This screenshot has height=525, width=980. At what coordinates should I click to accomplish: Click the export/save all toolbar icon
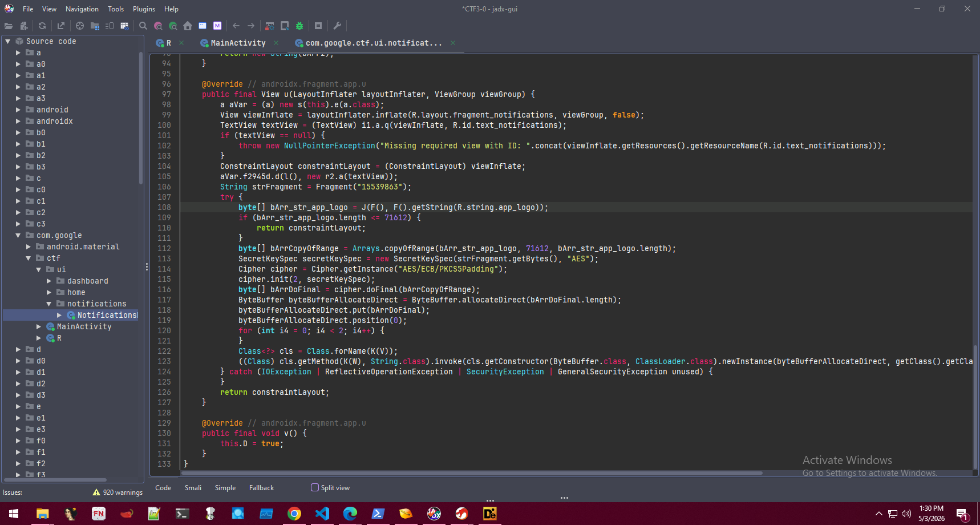click(61, 26)
